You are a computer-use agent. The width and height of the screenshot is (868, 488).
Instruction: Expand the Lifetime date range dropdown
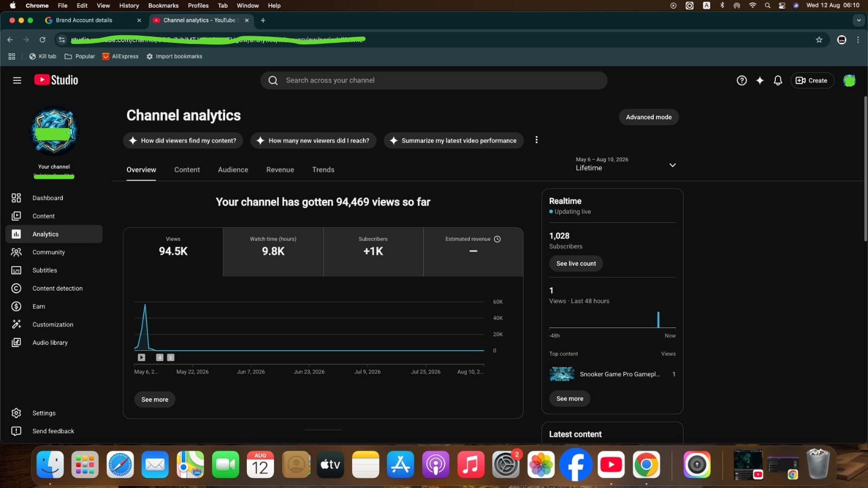click(x=672, y=165)
